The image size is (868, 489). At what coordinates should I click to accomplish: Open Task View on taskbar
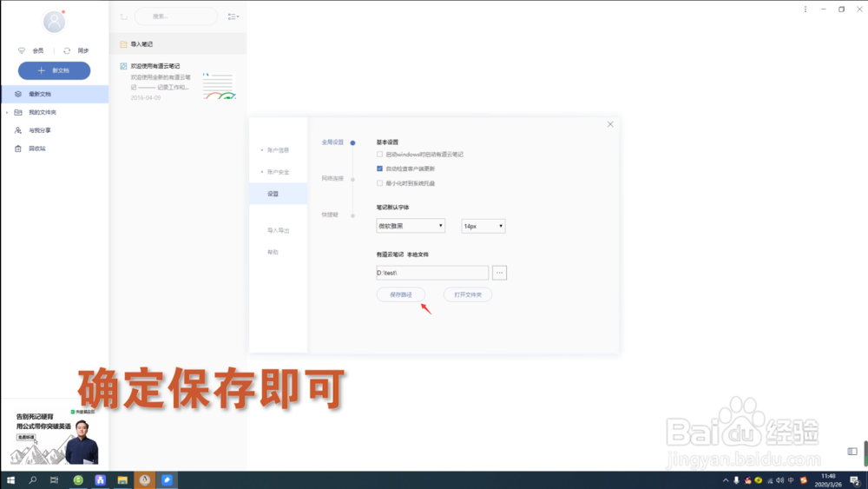tap(54, 480)
